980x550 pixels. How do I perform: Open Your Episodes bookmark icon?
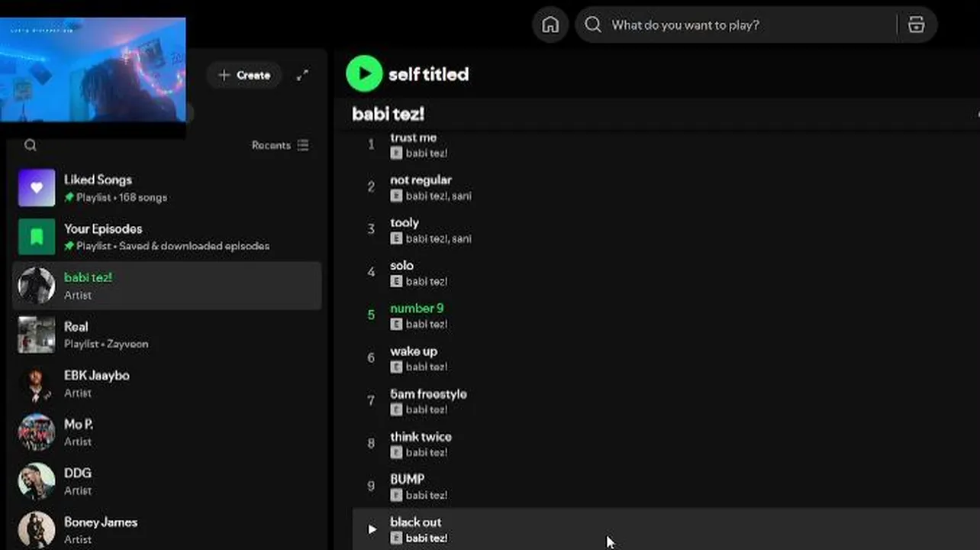point(37,237)
